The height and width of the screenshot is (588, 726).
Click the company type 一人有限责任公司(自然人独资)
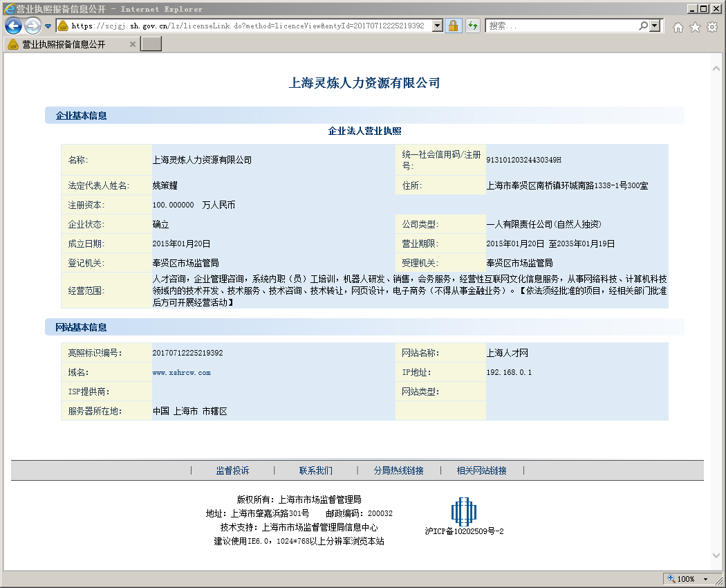pyautogui.click(x=544, y=224)
